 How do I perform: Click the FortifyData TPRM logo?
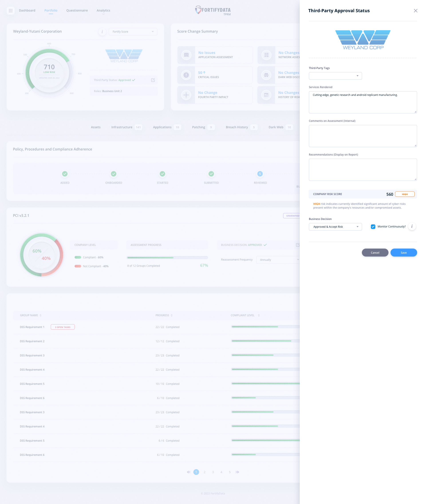point(212,10)
